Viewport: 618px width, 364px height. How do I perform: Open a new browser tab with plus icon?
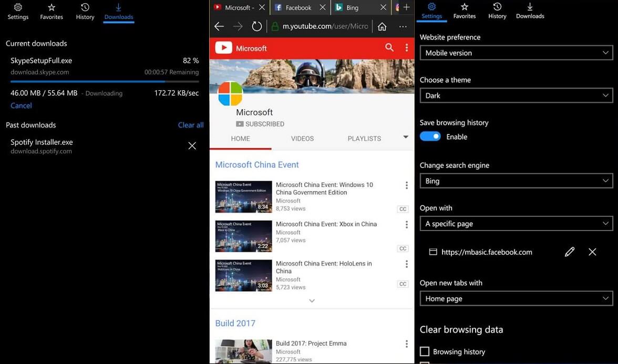click(407, 7)
